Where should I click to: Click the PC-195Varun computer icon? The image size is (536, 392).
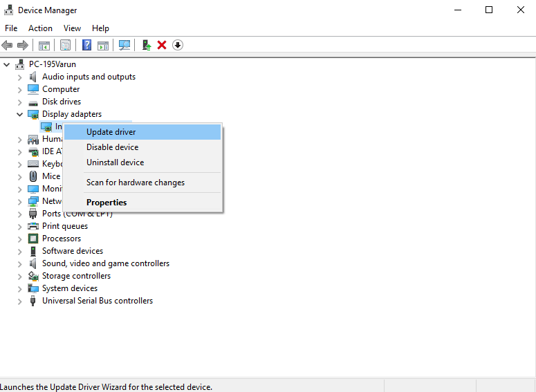pyautogui.click(x=20, y=64)
